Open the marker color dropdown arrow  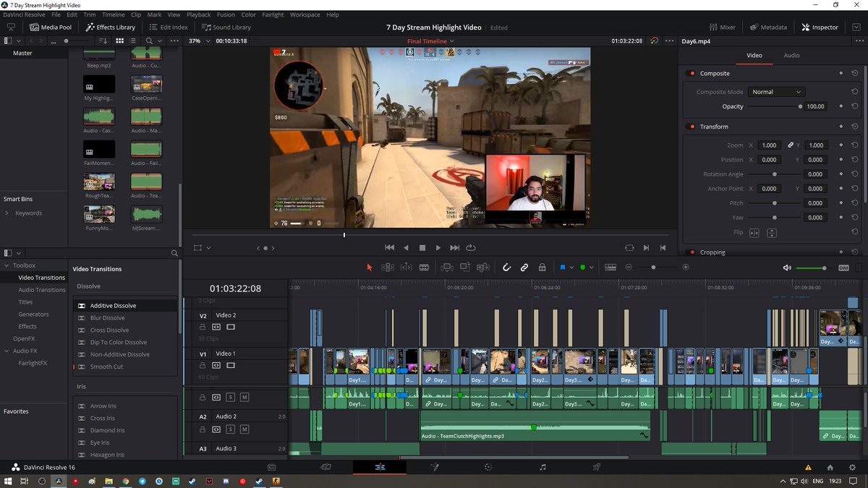591,267
